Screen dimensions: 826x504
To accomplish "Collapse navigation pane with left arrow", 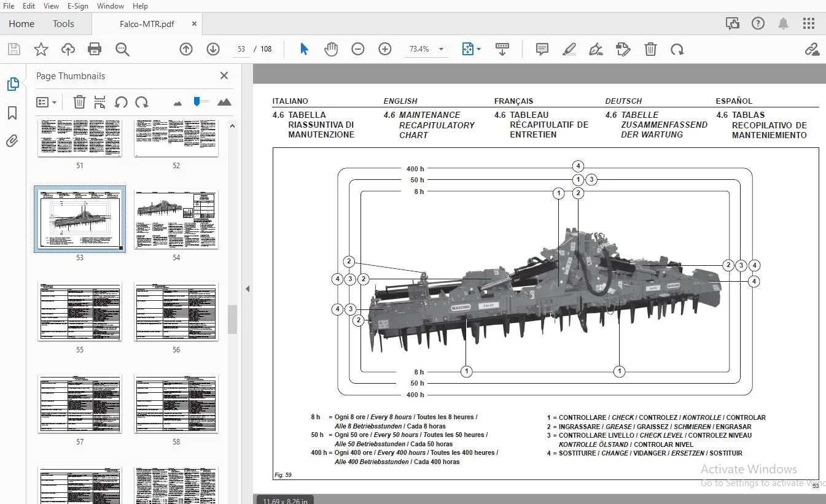I will [x=247, y=289].
